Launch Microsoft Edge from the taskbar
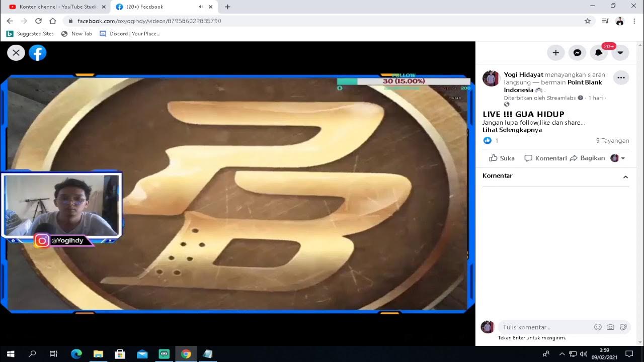 [76, 354]
